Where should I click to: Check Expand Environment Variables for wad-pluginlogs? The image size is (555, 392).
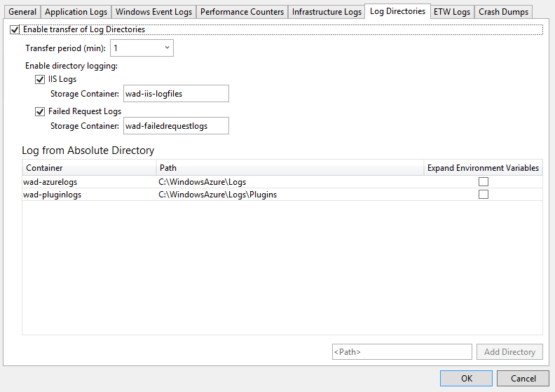point(483,195)
